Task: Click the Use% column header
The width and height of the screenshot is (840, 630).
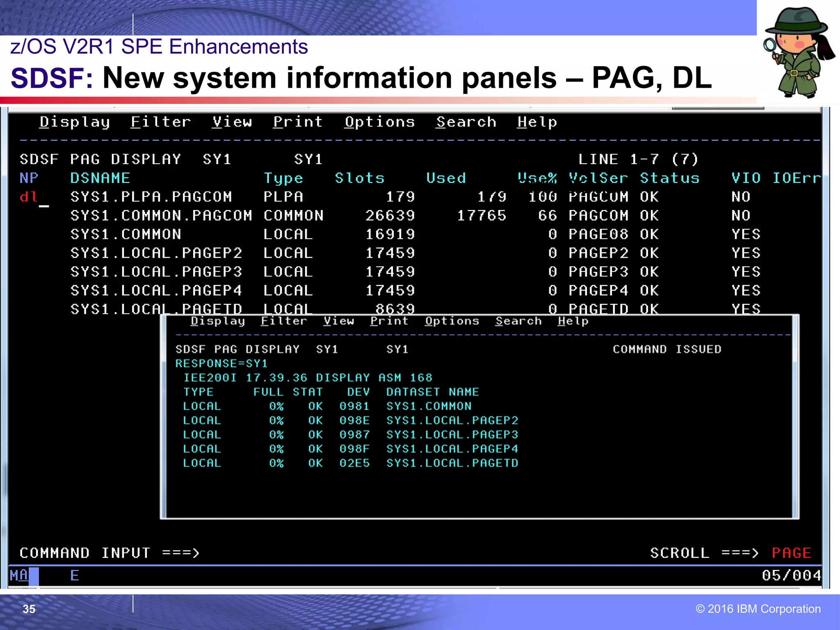Action: (537, 178)
